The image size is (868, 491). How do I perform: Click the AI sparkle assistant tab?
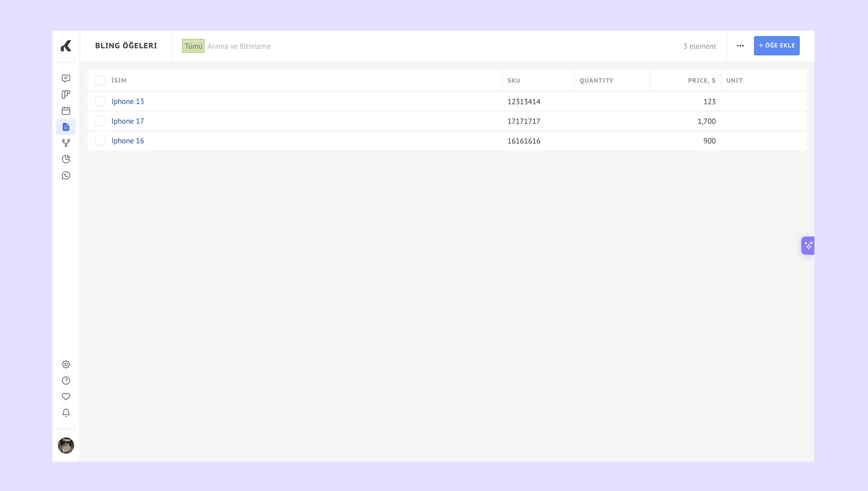[x=808, y=246]
